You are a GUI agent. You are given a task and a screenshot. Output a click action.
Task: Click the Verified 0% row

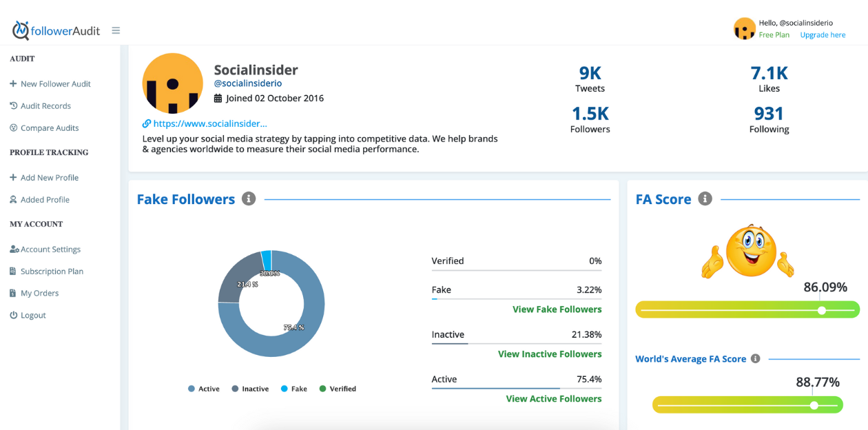(x=517, y=262)
